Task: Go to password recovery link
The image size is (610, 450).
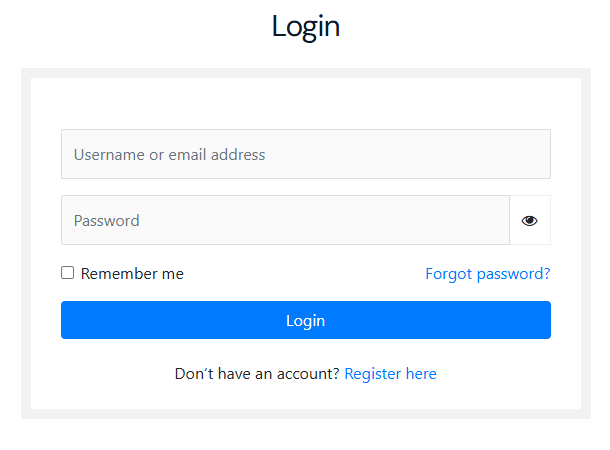Action: (487, 274)
